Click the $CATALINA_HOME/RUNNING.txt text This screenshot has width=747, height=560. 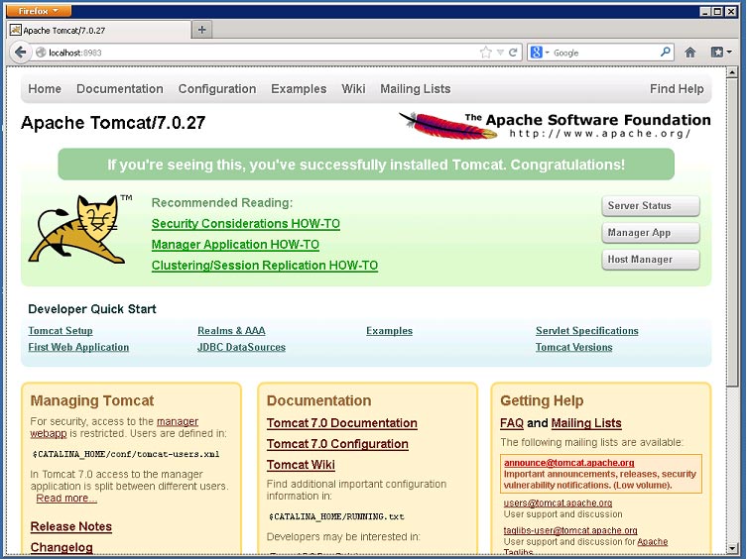[x=336, y=516]
